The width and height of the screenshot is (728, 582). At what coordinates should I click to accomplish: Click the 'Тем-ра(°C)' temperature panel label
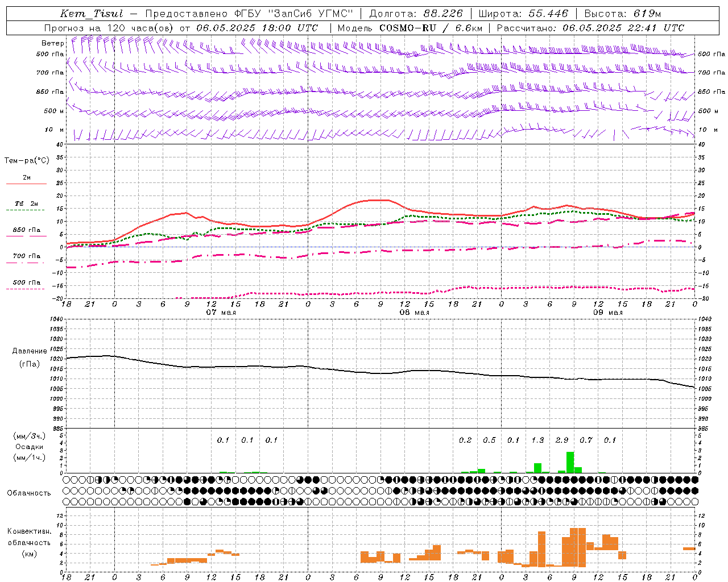click(27, 161)
